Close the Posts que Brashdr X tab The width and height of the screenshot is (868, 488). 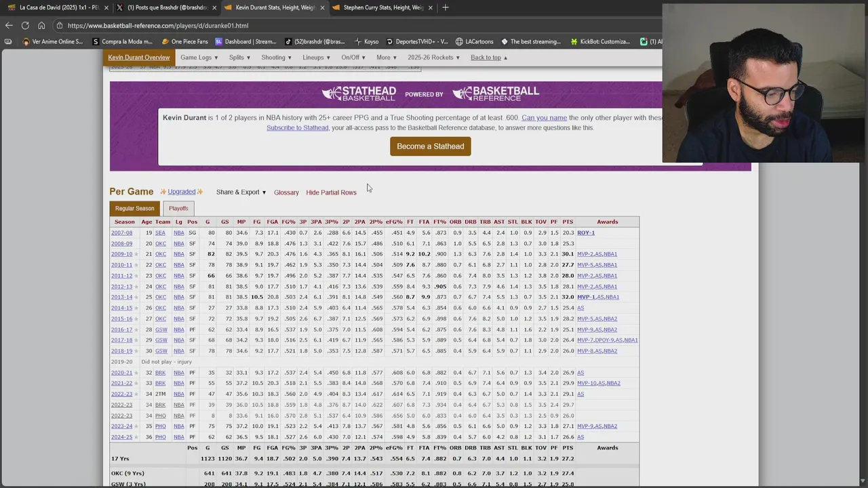coord(214,7)
